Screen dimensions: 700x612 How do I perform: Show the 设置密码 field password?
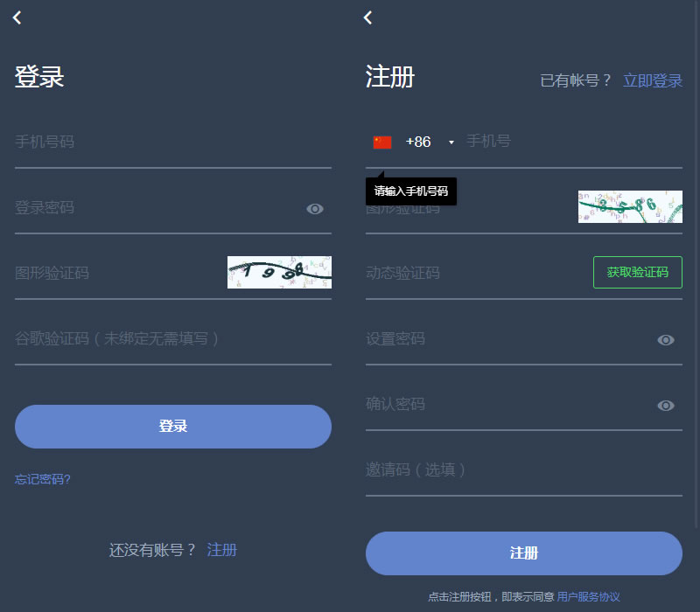666,339
